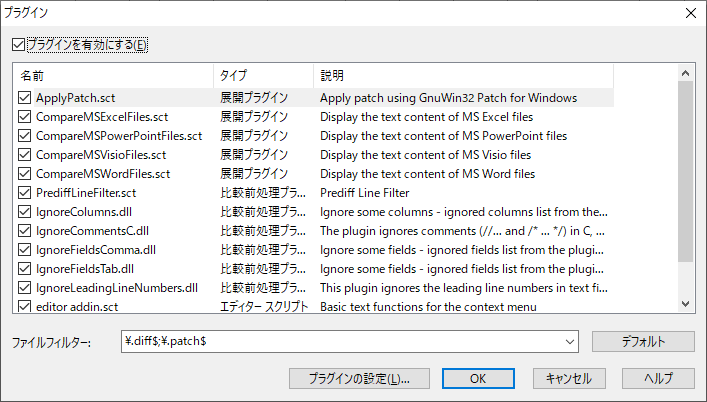This screenshot has width=707, height=402.
Task: Disable the CompareMSExcelFiles.sct plugin checkbox
Action: (24, 117)
